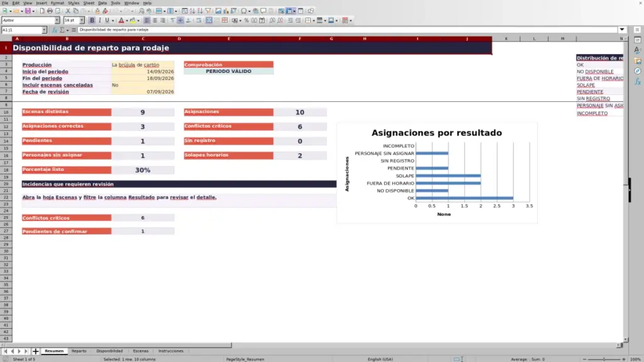Click the background color highlight swatch
This screenshot has width=644, height=362.
(133, 20)
